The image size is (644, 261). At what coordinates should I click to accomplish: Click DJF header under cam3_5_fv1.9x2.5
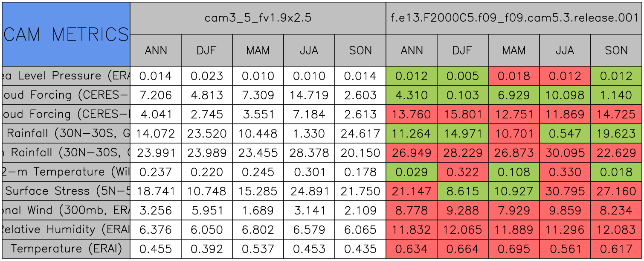click(206, 50)
